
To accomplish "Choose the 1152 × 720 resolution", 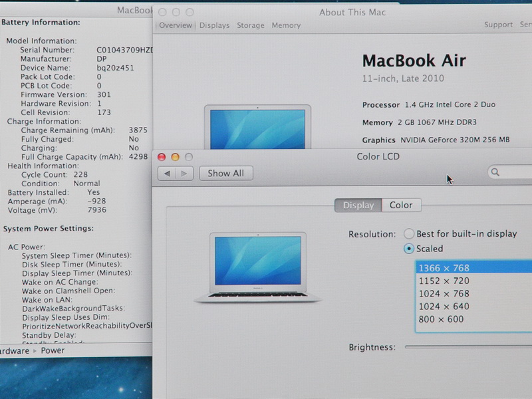I will [474, 281].
